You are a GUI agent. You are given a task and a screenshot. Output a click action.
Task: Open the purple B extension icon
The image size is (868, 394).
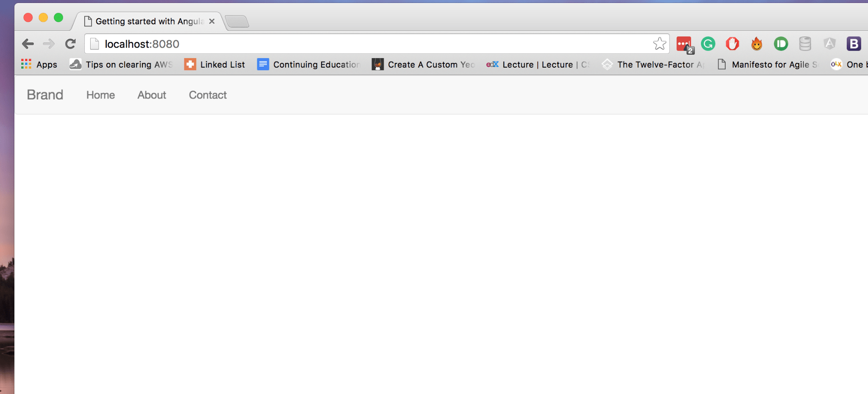[854, 43]
